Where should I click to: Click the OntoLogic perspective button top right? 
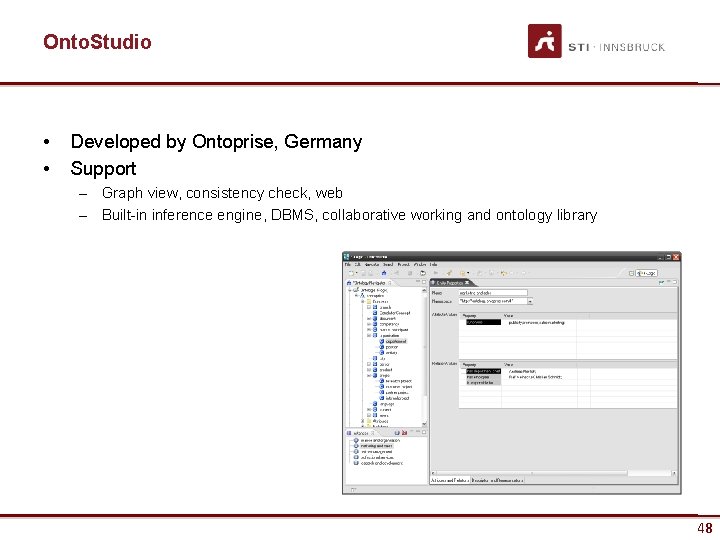click(647, 273)
